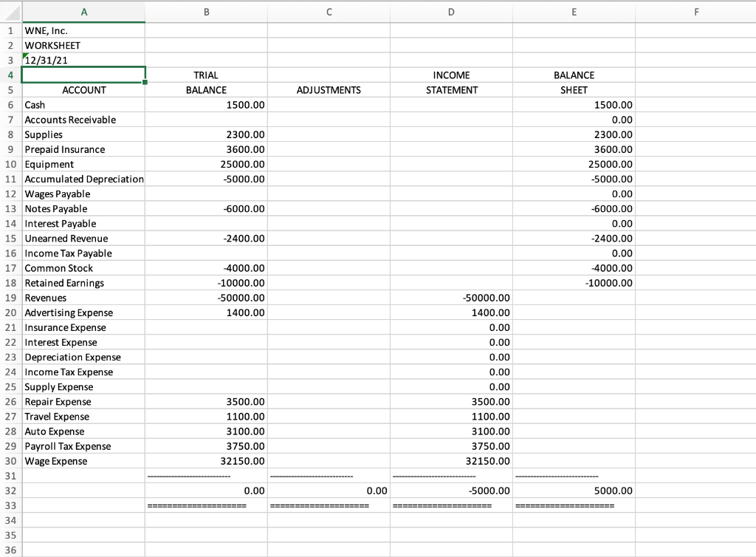Click Repair Expense trial balance 3500.00
756x557 pixels.
click(207, 402)
